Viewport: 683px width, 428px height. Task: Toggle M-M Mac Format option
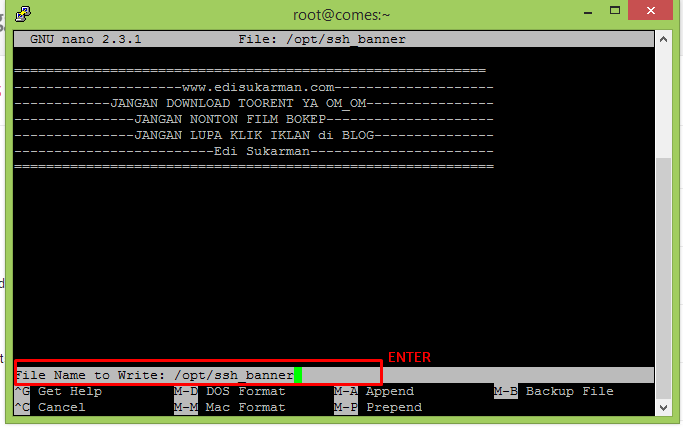[230, 408]
